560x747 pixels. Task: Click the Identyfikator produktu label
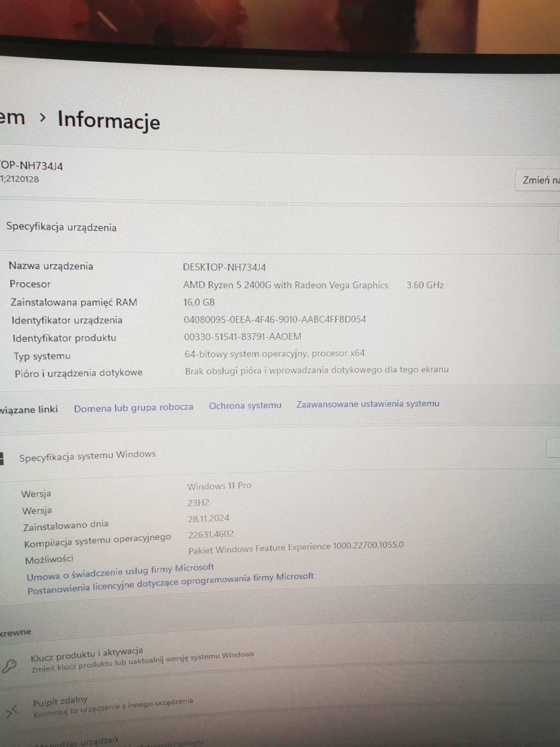[64, 338]
